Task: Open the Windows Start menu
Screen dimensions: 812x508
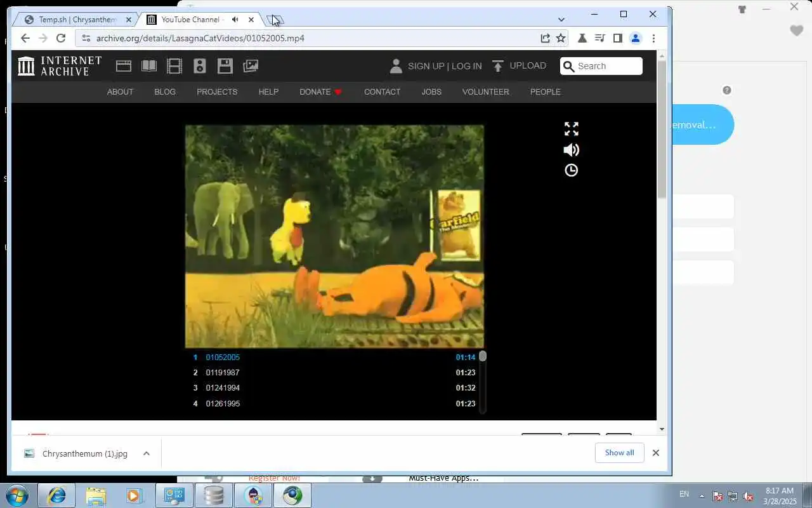Action: click(16, 495)
